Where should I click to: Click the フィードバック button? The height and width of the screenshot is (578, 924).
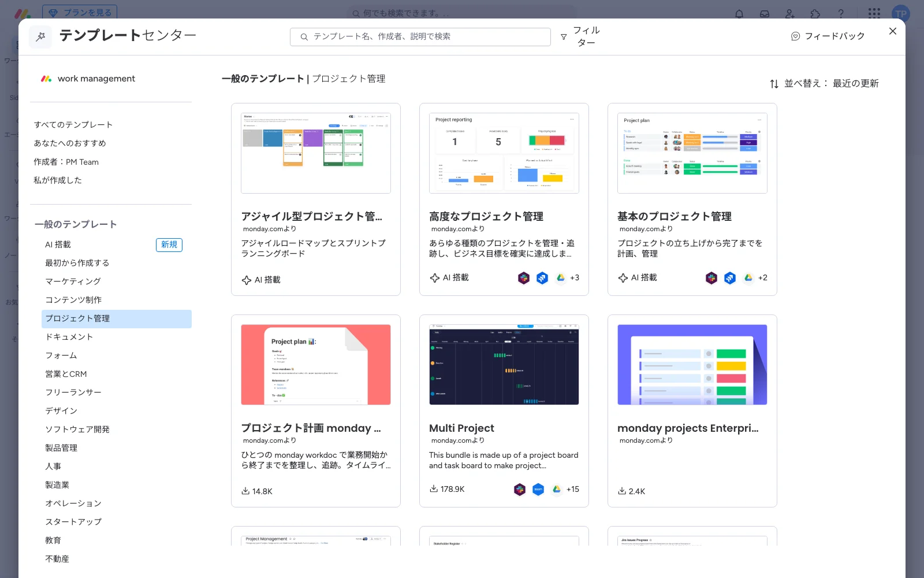828,36
